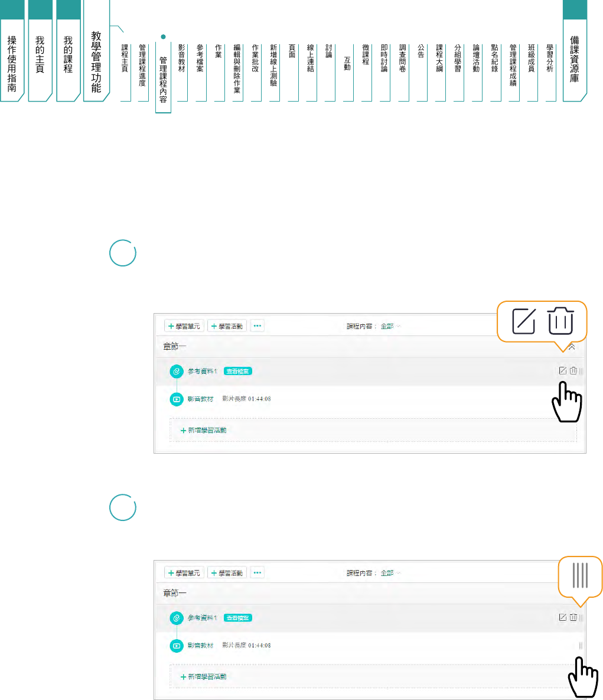Select the 學習分析 navigation tab
The height and width of the screenshot is (700, 603).
coord(550,58)
